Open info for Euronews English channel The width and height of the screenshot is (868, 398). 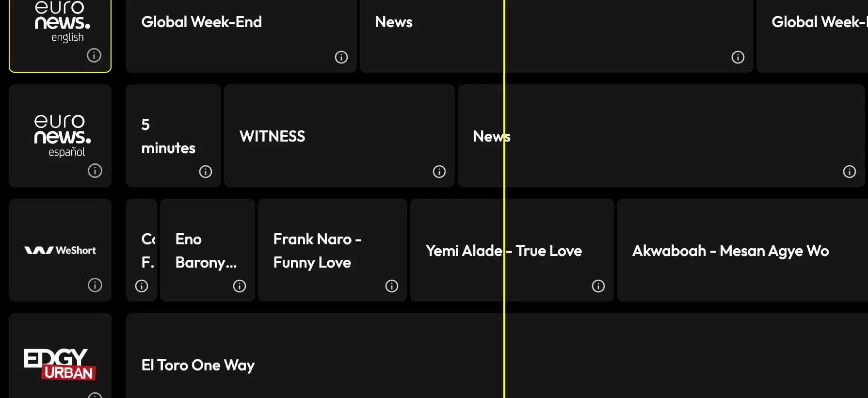click(94, 55)
